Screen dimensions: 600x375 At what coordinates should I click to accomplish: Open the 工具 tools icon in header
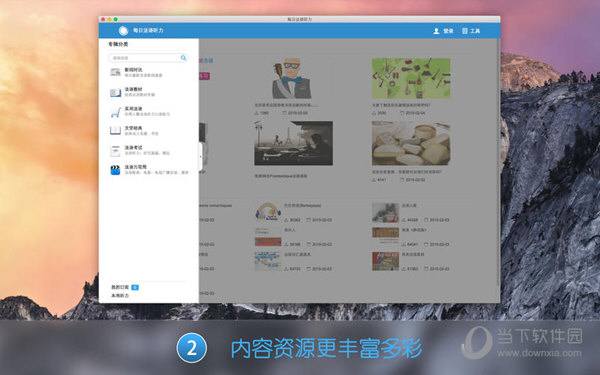tap(465, 31)
